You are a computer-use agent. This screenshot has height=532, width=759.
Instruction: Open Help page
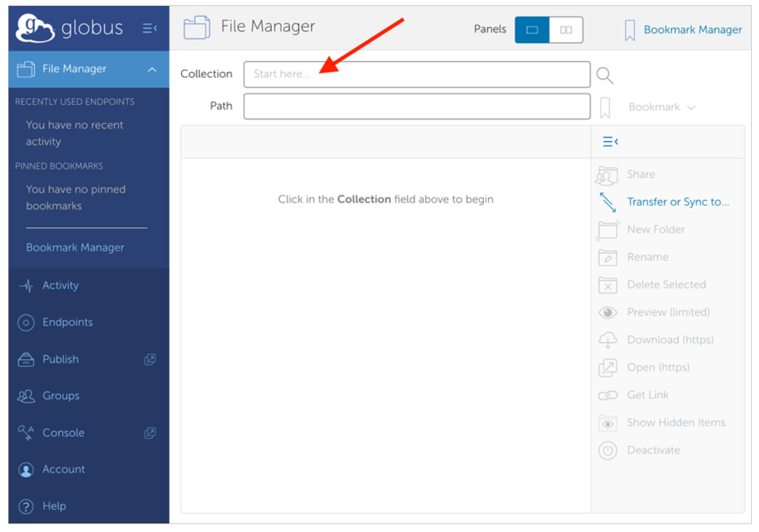(54, 506)
